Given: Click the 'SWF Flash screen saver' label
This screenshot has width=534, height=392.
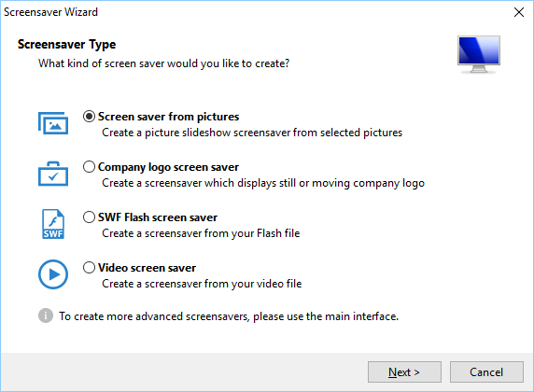Looking at the screenshot, I should click(158, 217).
